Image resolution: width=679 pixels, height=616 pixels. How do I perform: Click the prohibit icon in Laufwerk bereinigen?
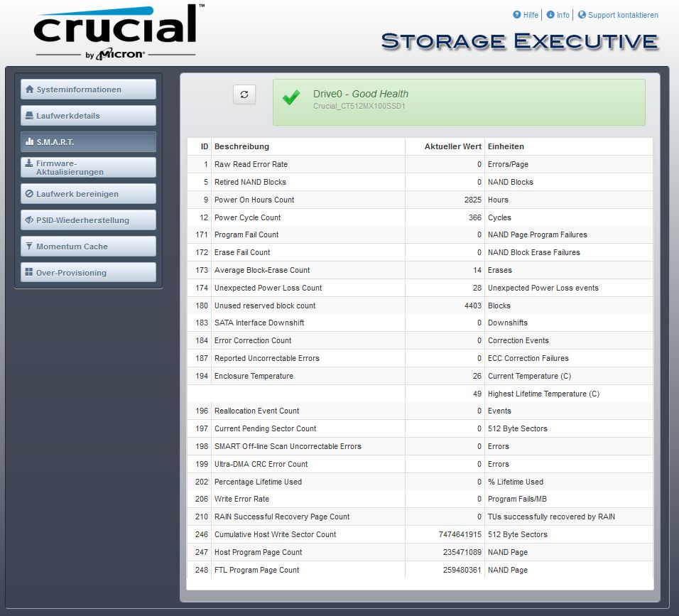click(x=29, y=194)
